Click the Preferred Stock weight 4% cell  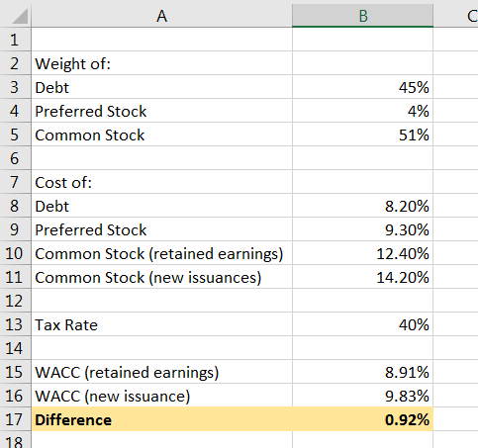362,111
